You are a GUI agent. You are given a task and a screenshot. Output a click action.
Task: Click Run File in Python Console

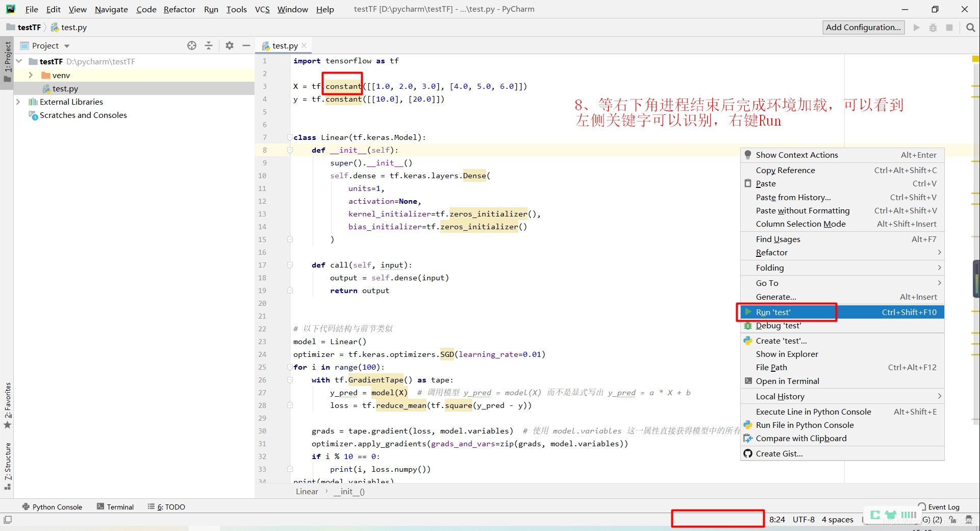click(x=842, y=425)
